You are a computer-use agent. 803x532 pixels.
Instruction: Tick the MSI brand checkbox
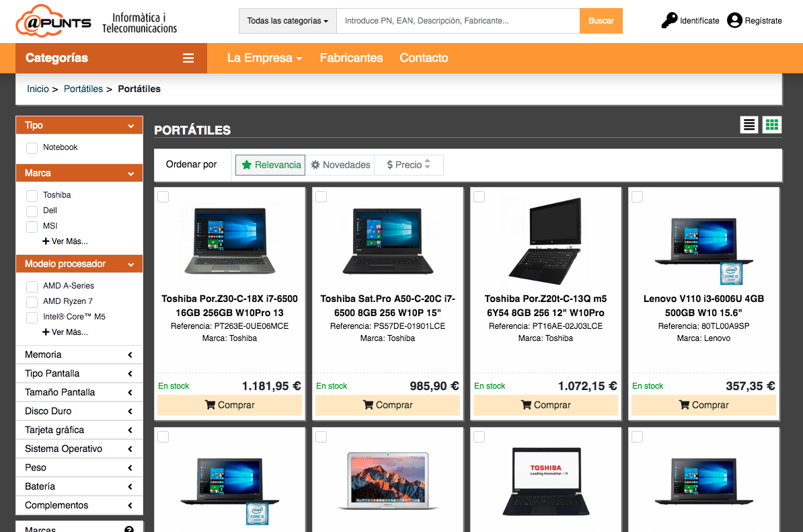(x=32, y=226)
